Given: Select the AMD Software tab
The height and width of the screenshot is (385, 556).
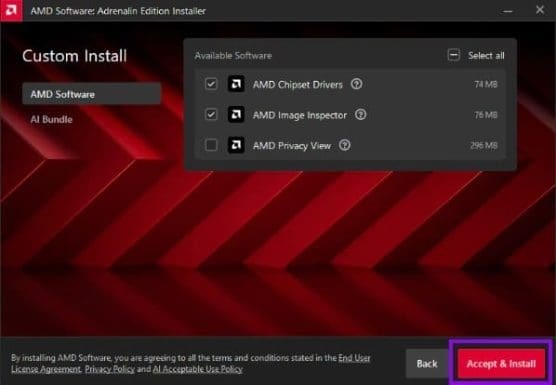Looking at the screenshot, I should point(91,94).
